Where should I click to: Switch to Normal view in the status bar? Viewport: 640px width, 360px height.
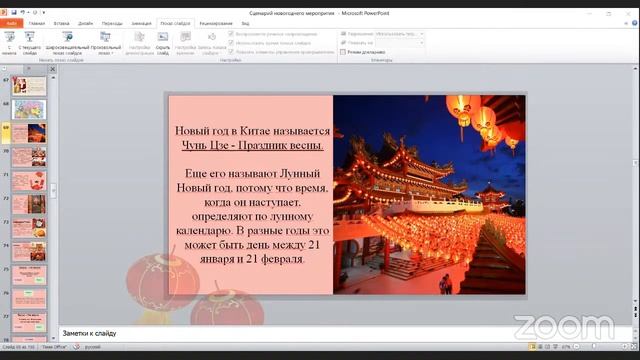(x=532, y=347)
